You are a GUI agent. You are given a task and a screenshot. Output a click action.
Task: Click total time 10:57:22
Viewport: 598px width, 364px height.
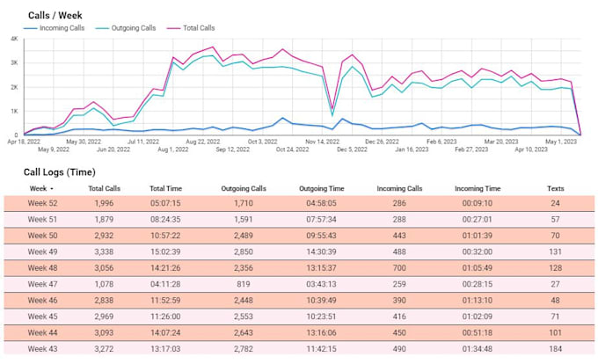coord(165,236)
